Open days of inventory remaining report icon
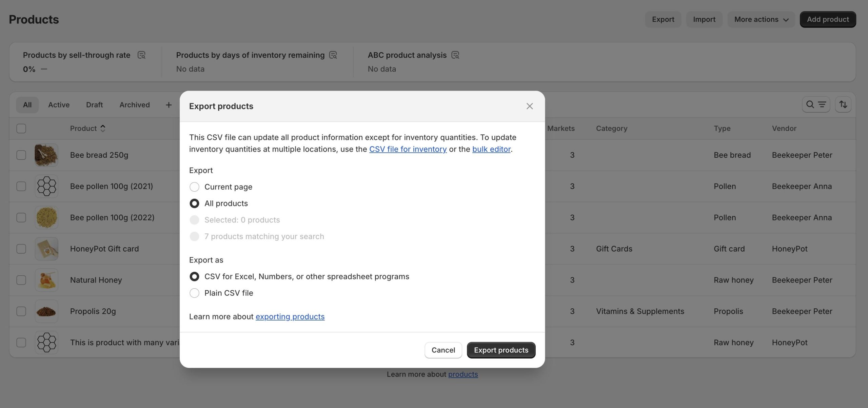The height and width of the screenshot is (408, 868). click(x=333, y=55)
